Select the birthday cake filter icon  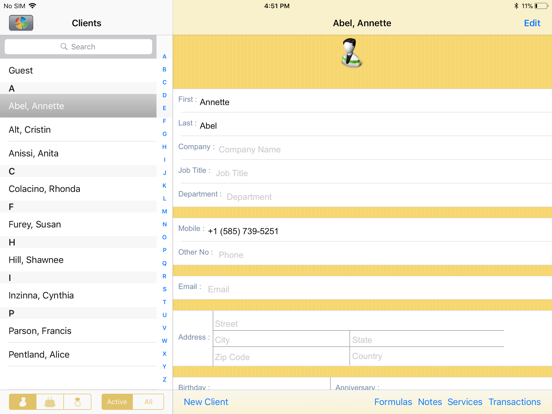coord(50,402)
